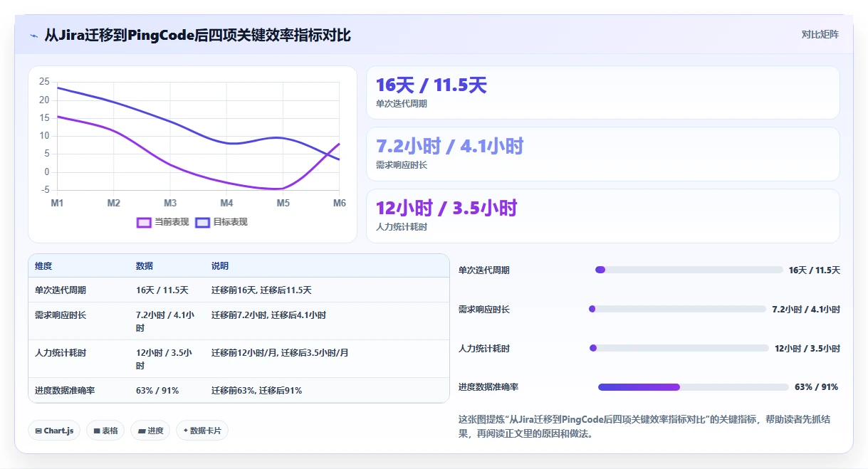Image resolution: width=868 pixels, height=469 pixels.
Task: Toggle the 目标表现 legend entry
Action: 221,222
